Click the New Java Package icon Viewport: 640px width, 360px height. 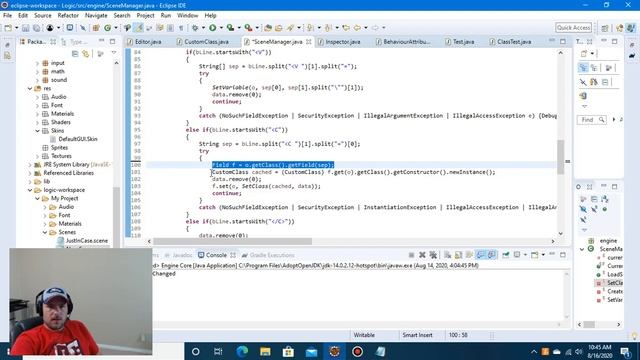coord(96,28)
